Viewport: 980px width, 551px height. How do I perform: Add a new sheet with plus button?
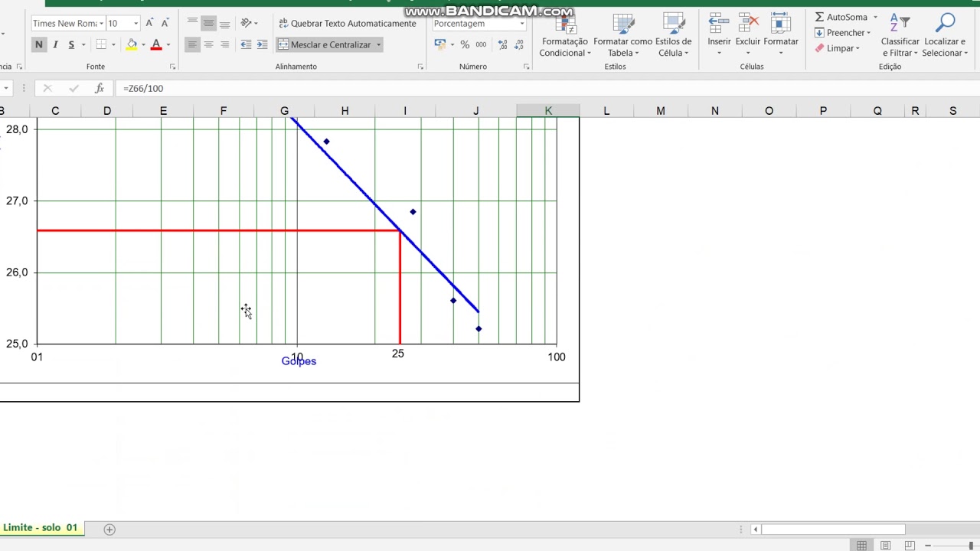coord(109,530)
